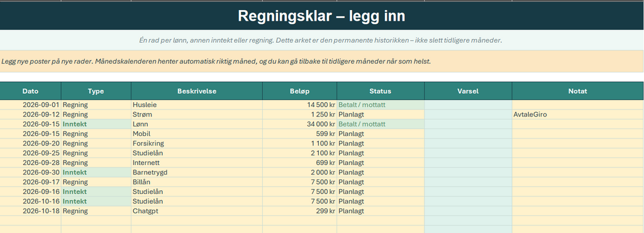Image resolution: width=644 pixels, height=233 pixels.
Task: Select the Beskrivelse column header
Action: click(197, 91)
